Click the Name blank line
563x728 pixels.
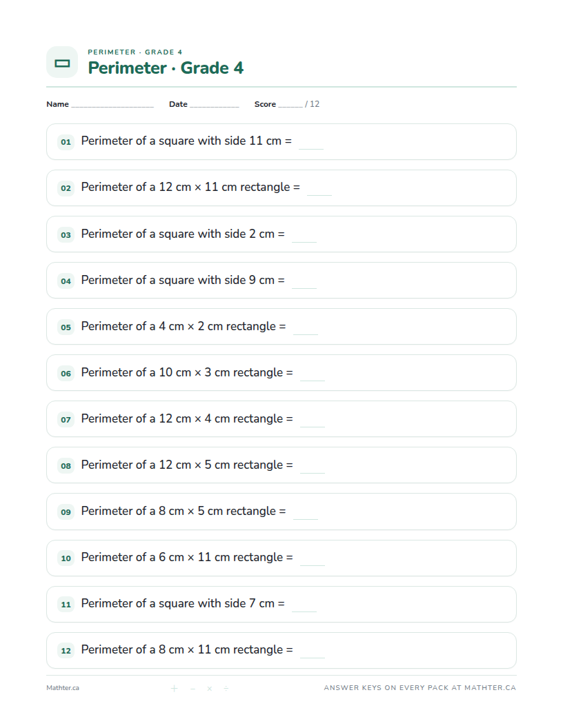pyautogui.click(x=112, y=106)
